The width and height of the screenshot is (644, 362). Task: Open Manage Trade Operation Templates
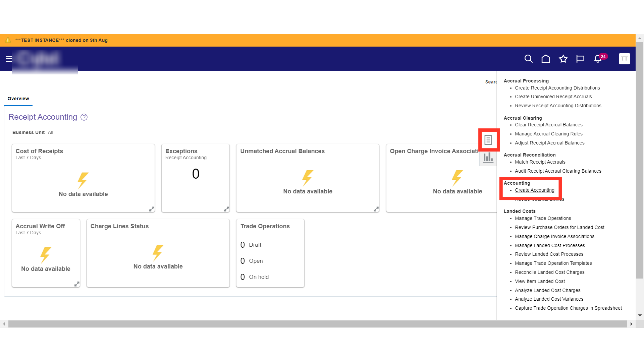pyautogui.click(x=553, y=263)
